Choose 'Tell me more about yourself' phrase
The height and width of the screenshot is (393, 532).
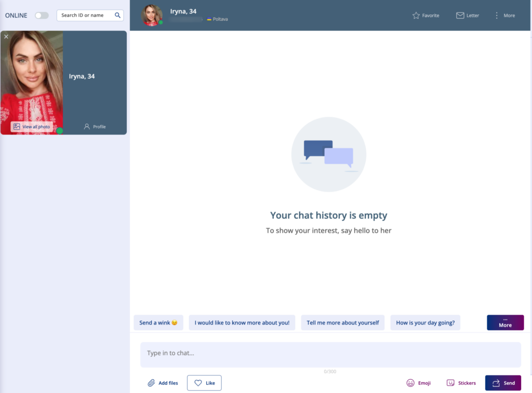click(x=343, y=322)
